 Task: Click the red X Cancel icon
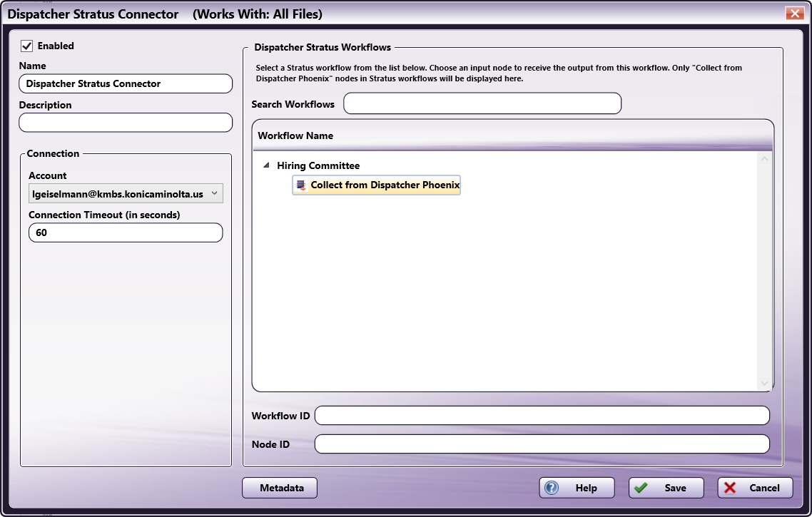[730, 488]
